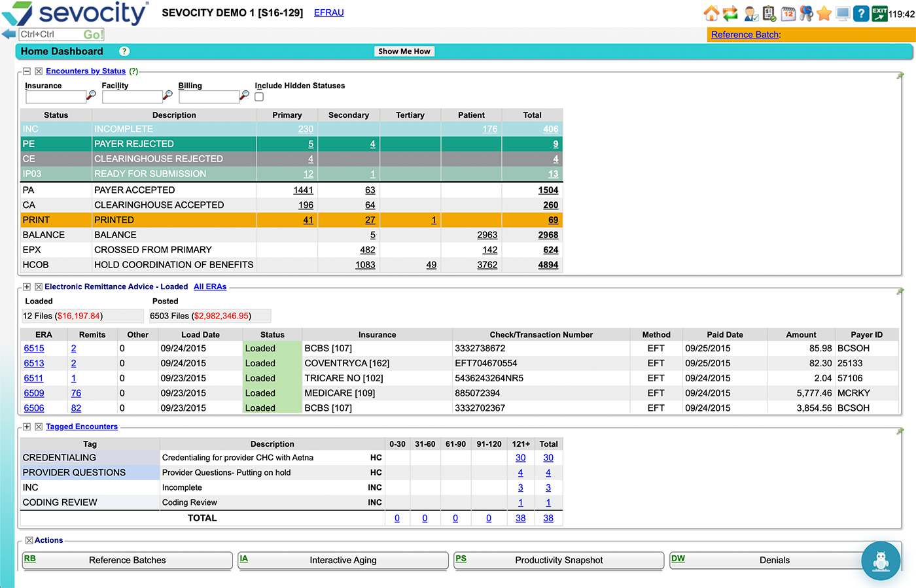
Task: Open Incomplete primary count 230
Action: pyautogui.click(x=306, y=130)
